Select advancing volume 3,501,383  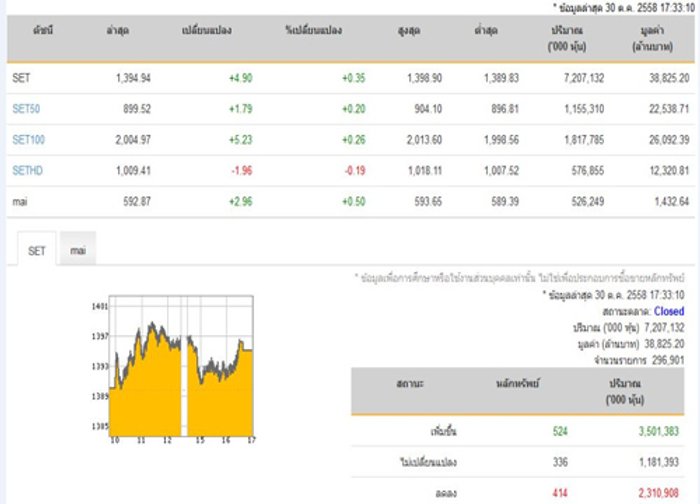point(658,431)
